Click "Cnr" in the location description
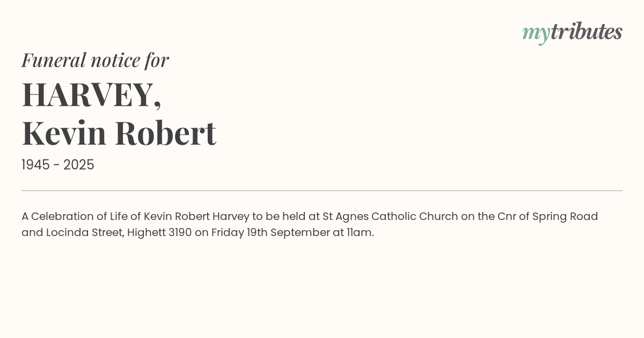 507,217
